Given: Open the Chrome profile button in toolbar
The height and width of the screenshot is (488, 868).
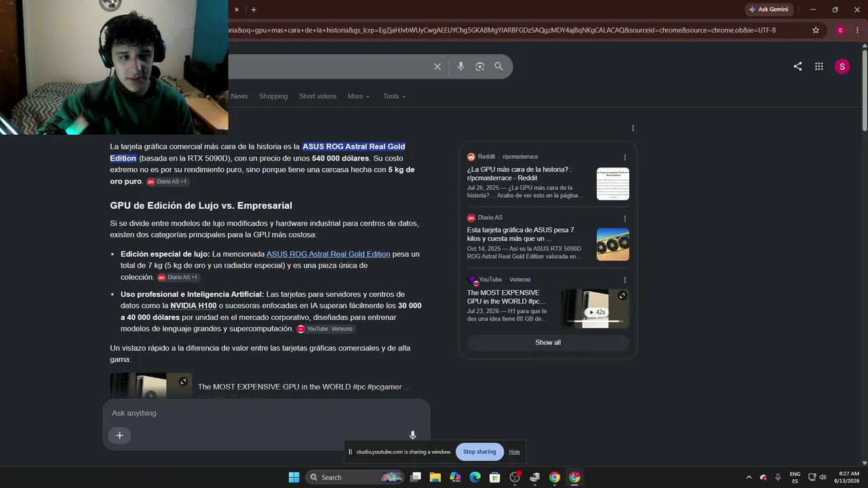Looking at the screenshot, I should [840, 30].
